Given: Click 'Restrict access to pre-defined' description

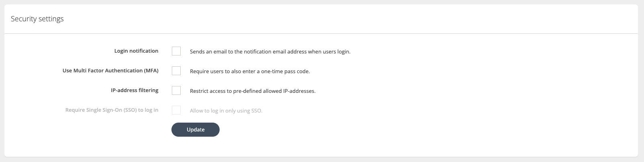Looking at the screenshot, I should [x=253, y=91].
